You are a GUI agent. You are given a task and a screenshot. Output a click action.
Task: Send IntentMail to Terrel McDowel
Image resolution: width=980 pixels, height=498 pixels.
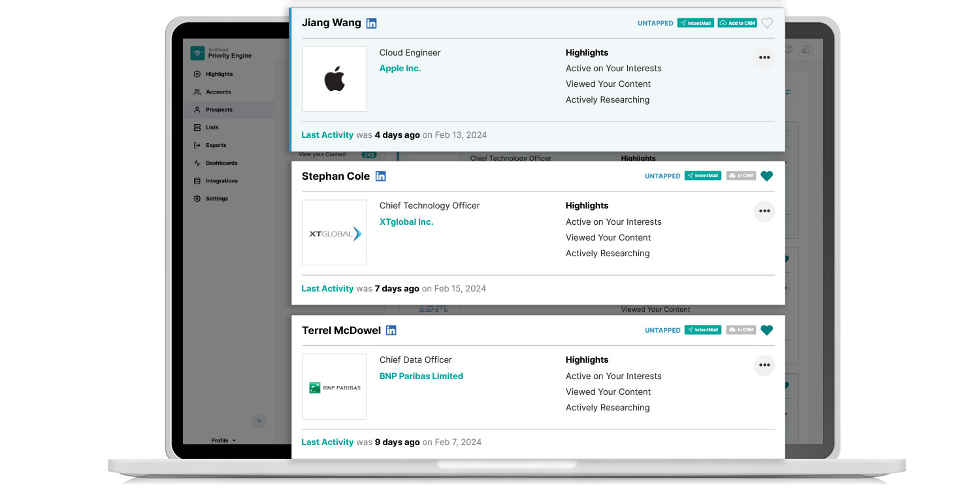[x=703, y=330]
